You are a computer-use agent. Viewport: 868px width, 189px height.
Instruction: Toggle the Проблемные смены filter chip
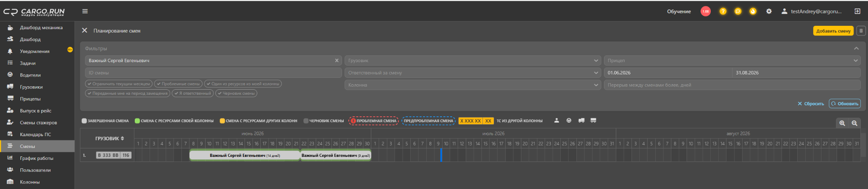point(178,84)
